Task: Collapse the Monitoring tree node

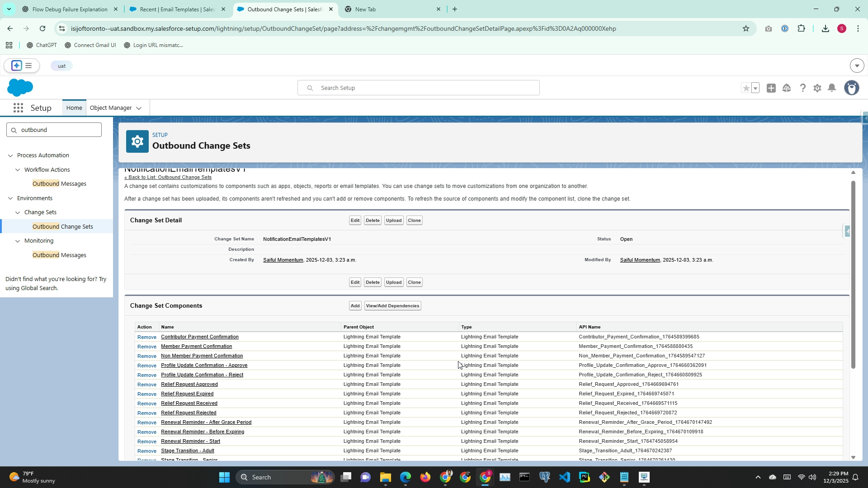Action: click(18, 241)
